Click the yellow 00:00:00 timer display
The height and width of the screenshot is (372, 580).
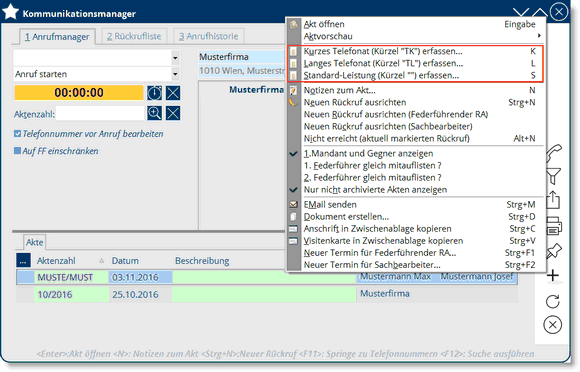(79, 93)
